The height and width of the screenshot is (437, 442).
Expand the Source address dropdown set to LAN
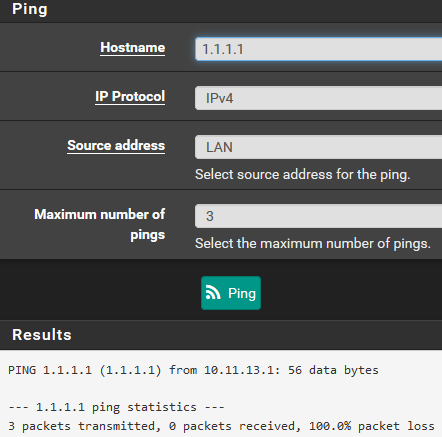tap(319, 147)
